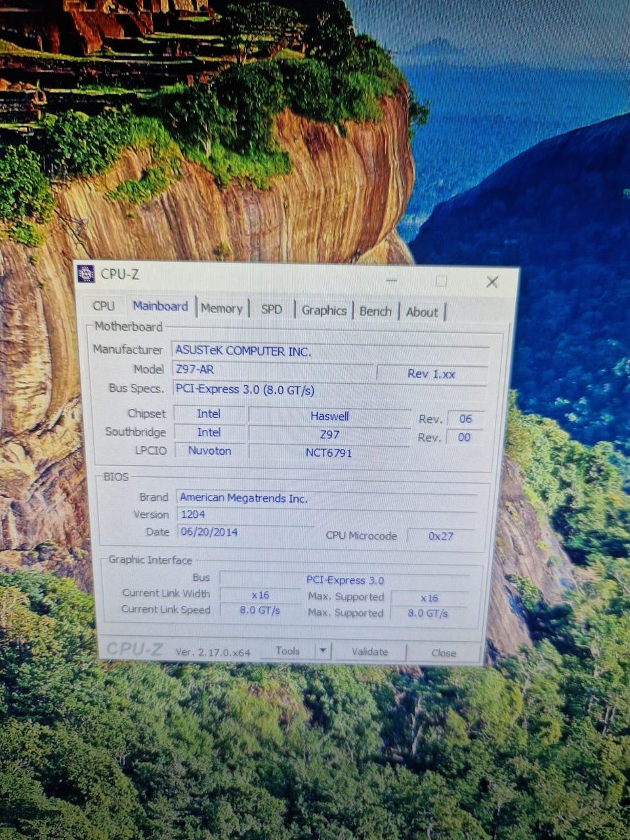Close the CPU-Z window with X
The width and height of the screenshot is (630, 840).
[x=492, y=282]
